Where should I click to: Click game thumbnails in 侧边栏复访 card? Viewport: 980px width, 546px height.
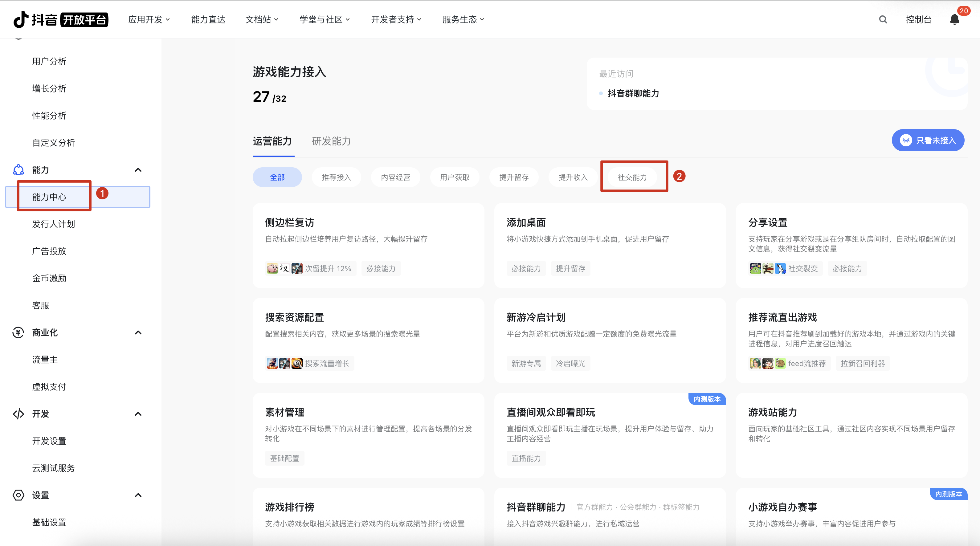[284, 269]
